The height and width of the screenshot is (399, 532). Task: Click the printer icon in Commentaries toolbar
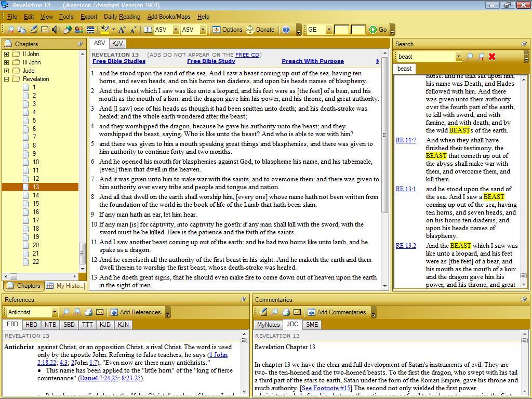[286, 312]
